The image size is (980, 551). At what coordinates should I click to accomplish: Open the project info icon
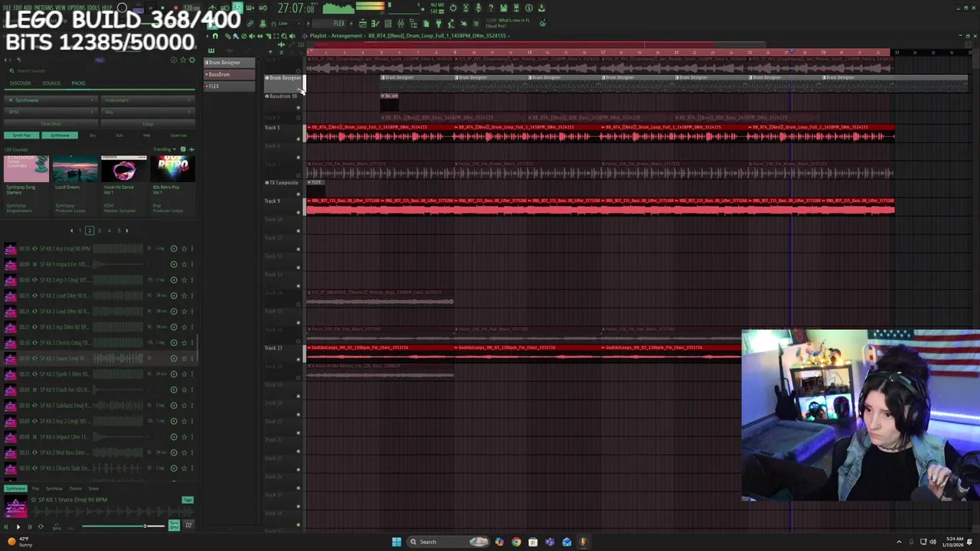[529, 8]
